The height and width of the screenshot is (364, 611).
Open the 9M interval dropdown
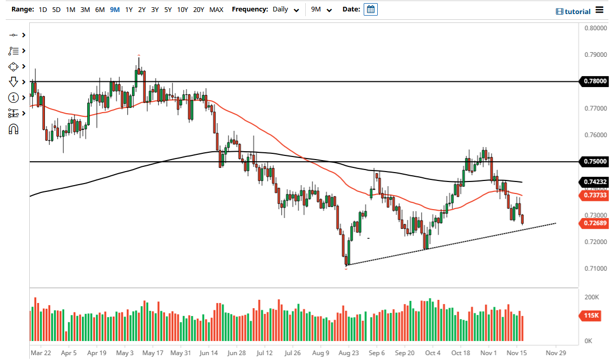click(320, 9)
